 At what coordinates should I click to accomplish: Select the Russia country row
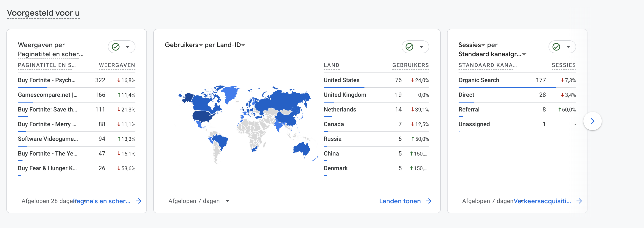(376, 139)
